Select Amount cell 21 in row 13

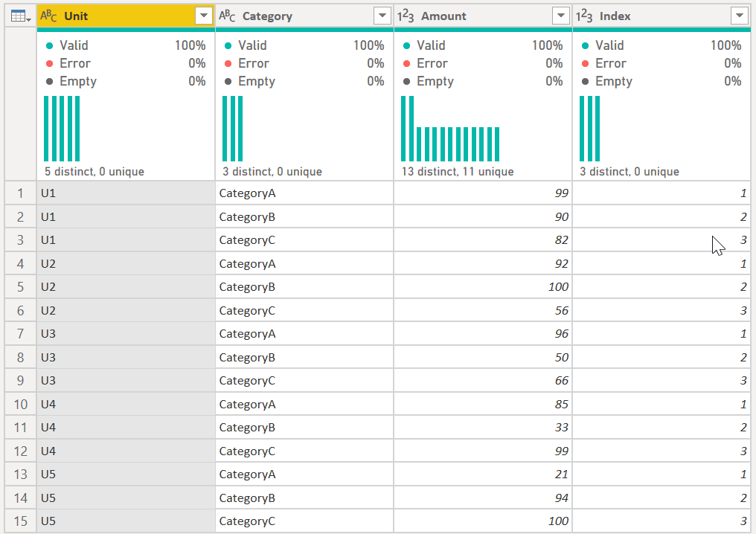pyautogui.click(x=483, y=475)
